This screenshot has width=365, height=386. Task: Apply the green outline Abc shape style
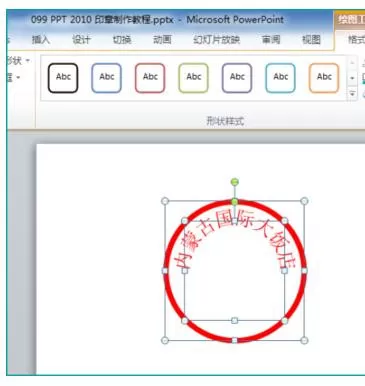[193, 78]
